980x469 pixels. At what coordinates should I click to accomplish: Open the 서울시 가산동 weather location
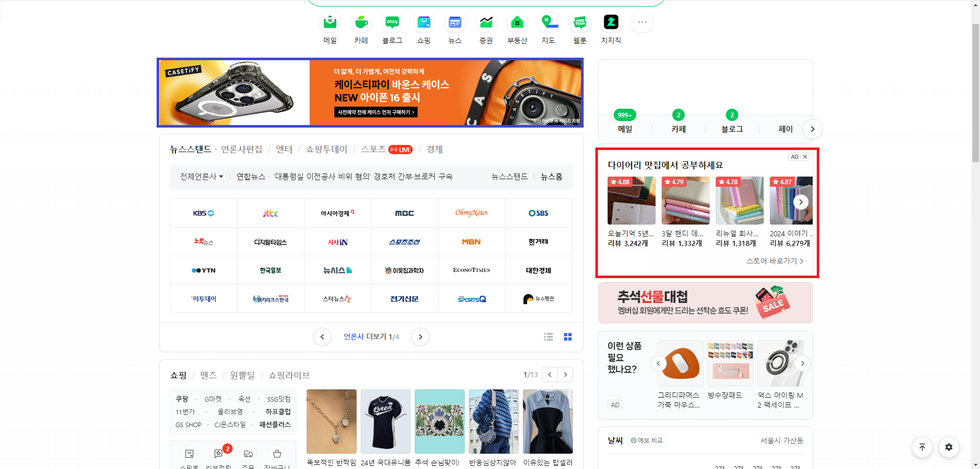(782, 440)
